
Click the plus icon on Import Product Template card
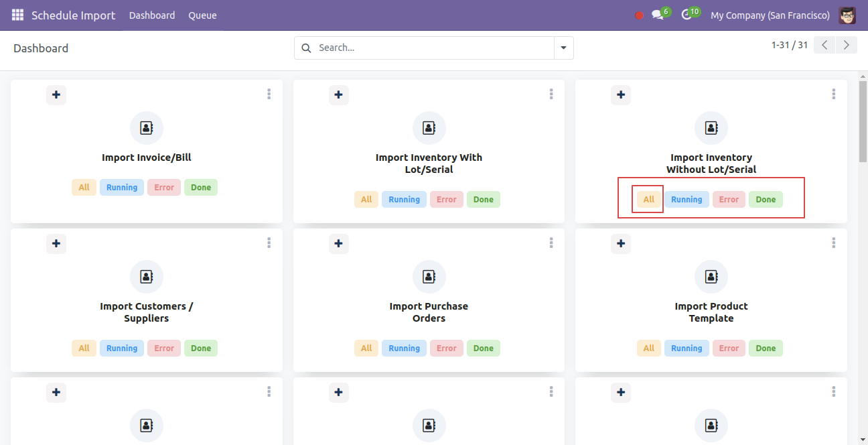tap(621, 243)
